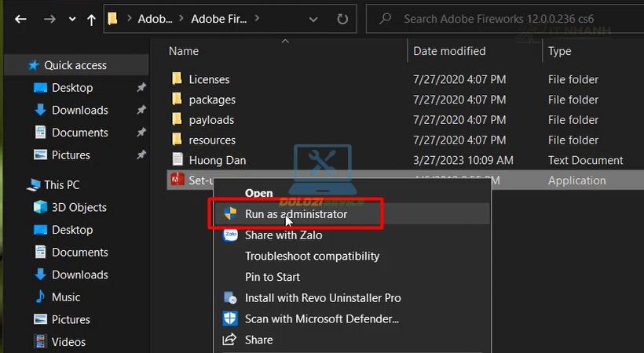Expand the This PC tree node

coord(17,185)
